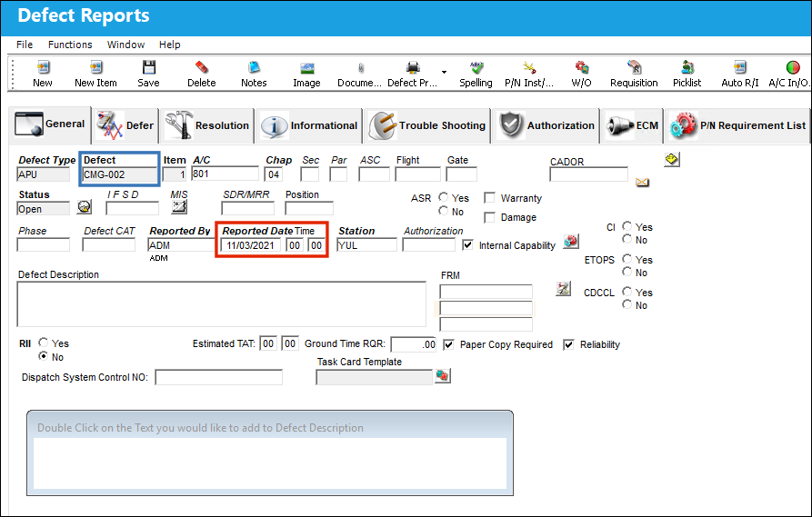Click the Dispatch System Control NO field

point(219,377)
